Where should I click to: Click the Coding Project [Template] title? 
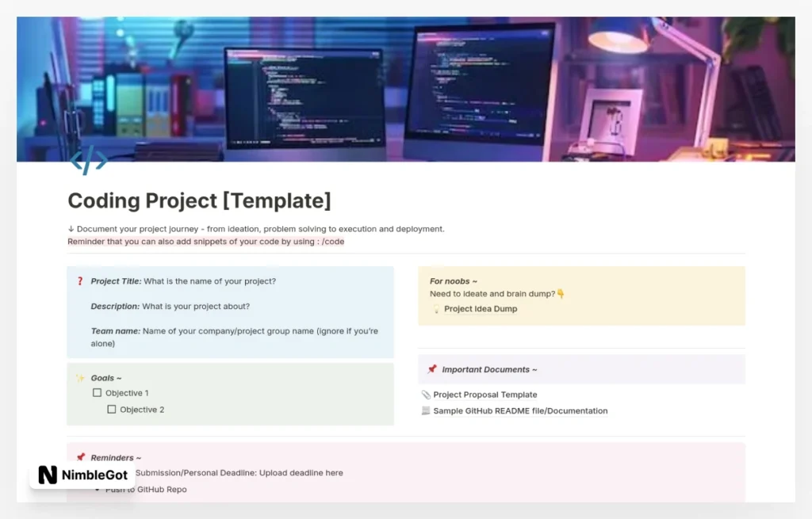199,200
